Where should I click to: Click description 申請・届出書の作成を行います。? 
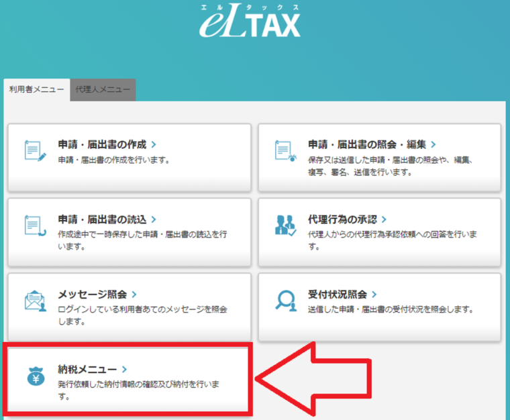coord(114,160)
